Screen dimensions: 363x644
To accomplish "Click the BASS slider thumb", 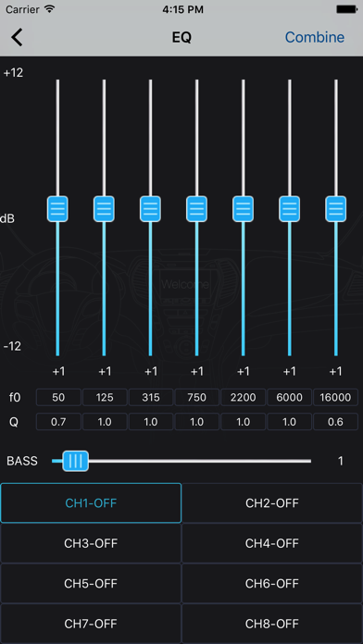I will (x=75, y=461).
